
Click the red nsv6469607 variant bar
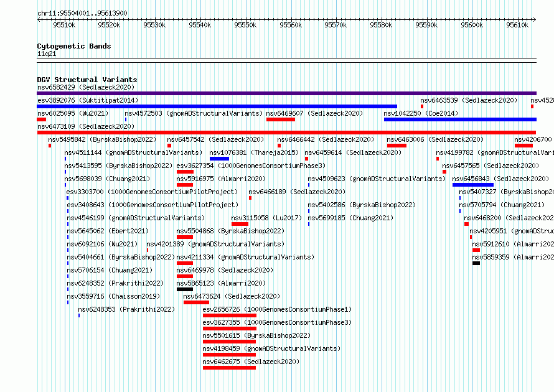pos(281,119)
